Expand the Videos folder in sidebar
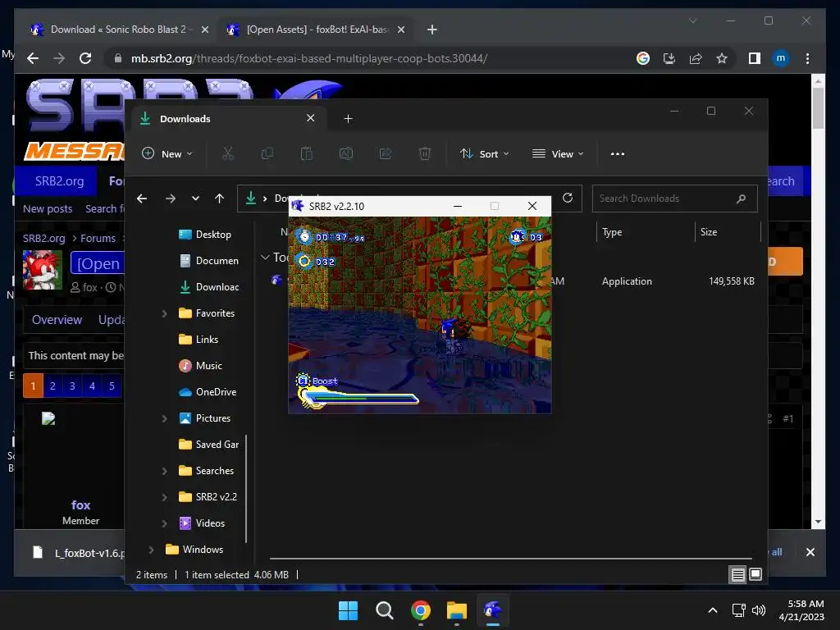This screenshot has height=630, width=840. (164, 523)
